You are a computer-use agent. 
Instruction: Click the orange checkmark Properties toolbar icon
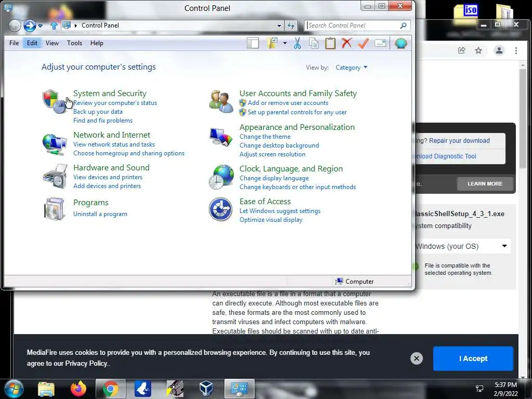point(363,43)
